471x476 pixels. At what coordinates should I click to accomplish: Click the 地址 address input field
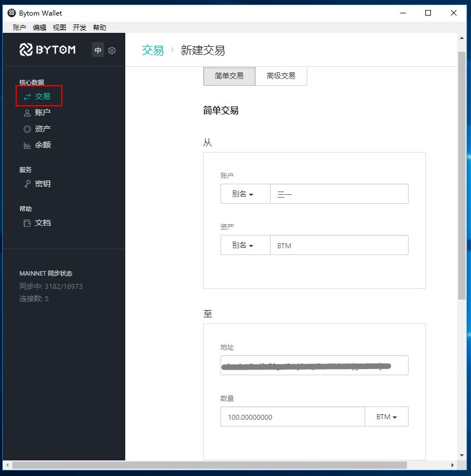pos(315,365)
